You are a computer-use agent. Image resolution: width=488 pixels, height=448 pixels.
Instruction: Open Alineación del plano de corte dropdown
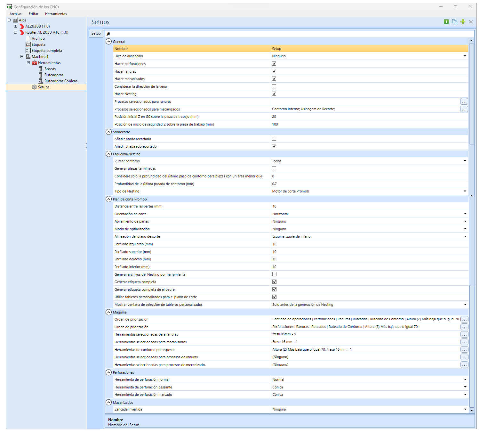pyautogui.click(x=465, y=236)
